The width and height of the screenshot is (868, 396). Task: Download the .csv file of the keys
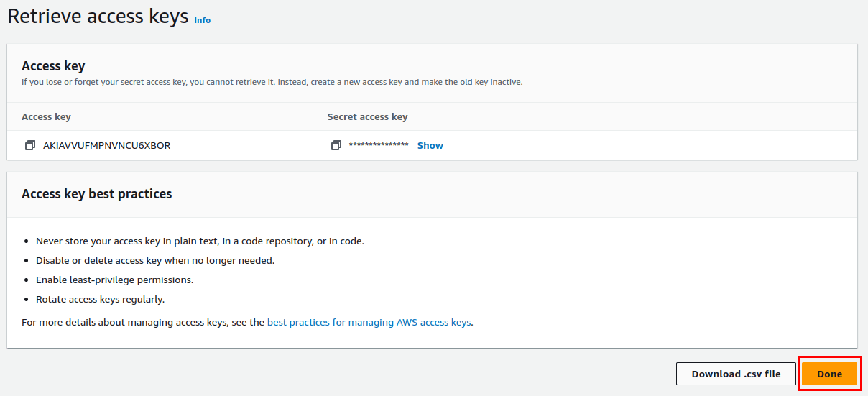pyautogui.click(x=736, y=374)
